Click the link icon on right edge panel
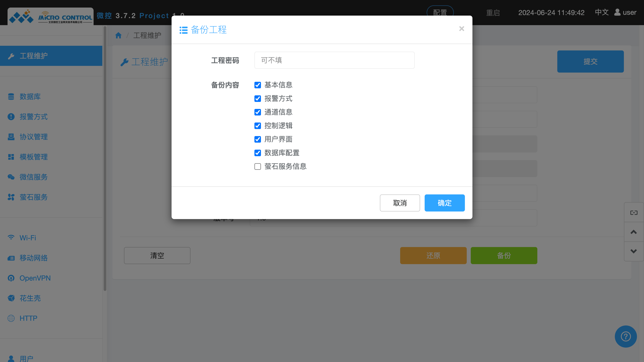 (634, 213)
